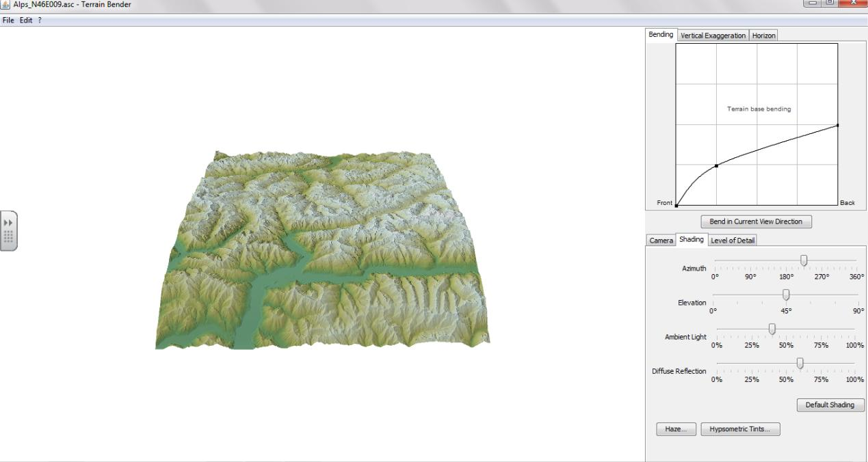The height and width of the screenshot is (462, 868).
Task: Click the 'Diffuse Reflection' label
Action: click(679, 371)
